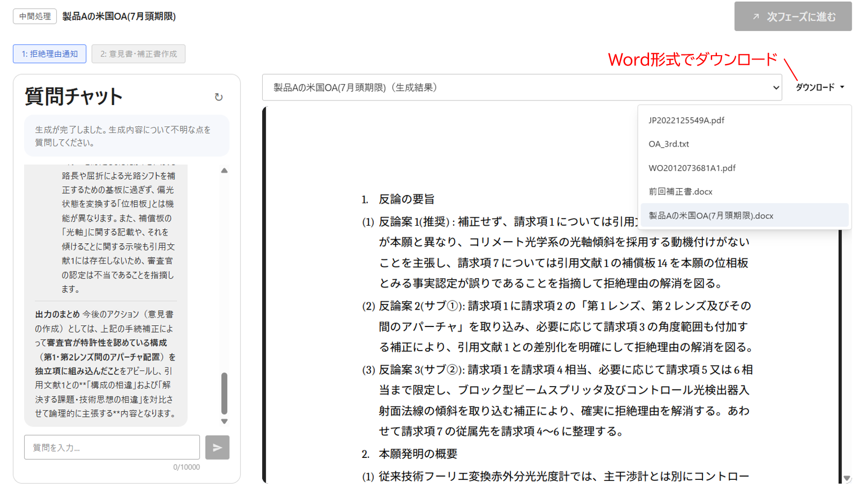Switch to 1: 拒絶理由通知 tab

point(49,54)
